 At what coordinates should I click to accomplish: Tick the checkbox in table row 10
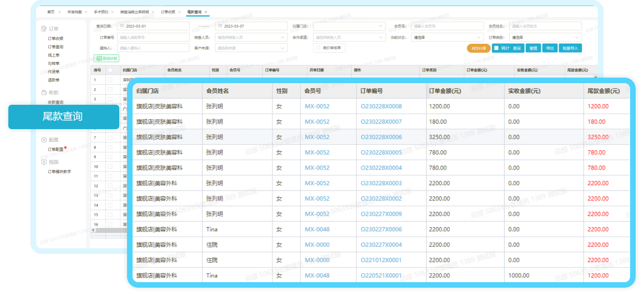[x=110, y=167]
